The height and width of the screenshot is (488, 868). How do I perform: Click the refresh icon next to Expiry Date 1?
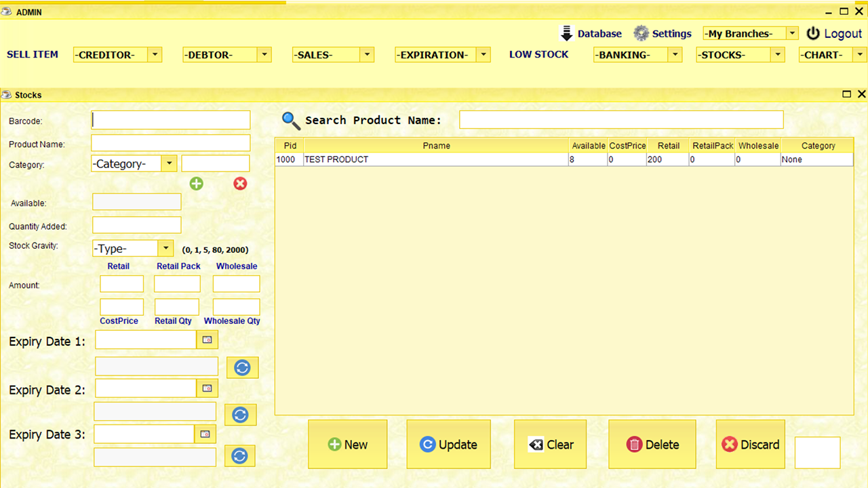pos(242,367)
